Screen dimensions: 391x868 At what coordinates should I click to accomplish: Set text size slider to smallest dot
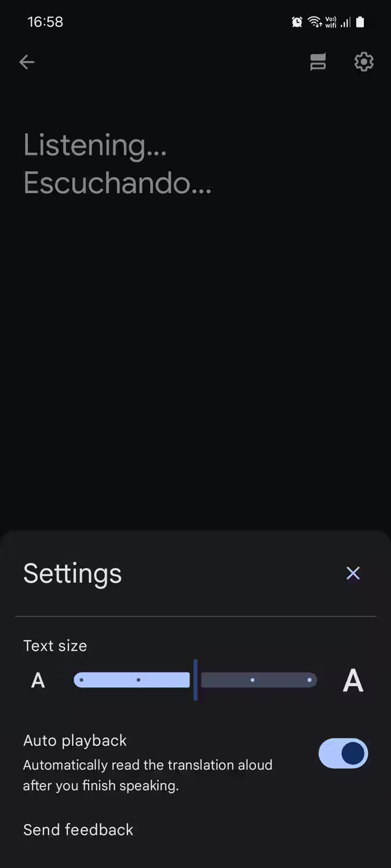[x=82, y=680]
